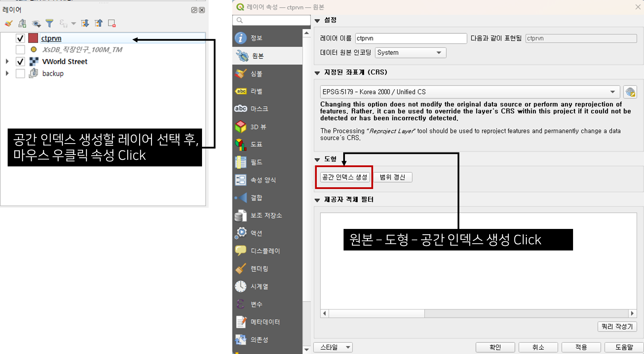
Task: Open the 스타일 dropdown button
Action: tap(333, 347)
